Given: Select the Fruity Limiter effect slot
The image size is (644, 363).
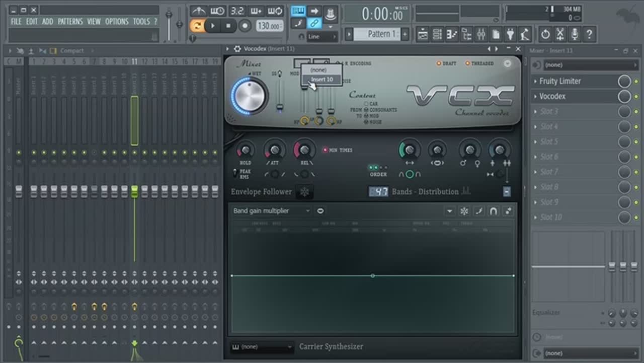Looking at the screenshot, I should [560, 81].
